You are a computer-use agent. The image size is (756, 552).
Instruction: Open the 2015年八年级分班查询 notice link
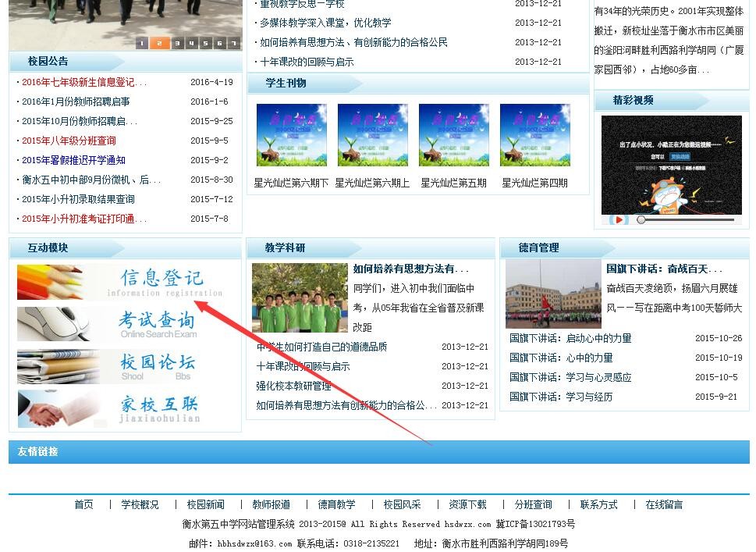click(69, 141)
